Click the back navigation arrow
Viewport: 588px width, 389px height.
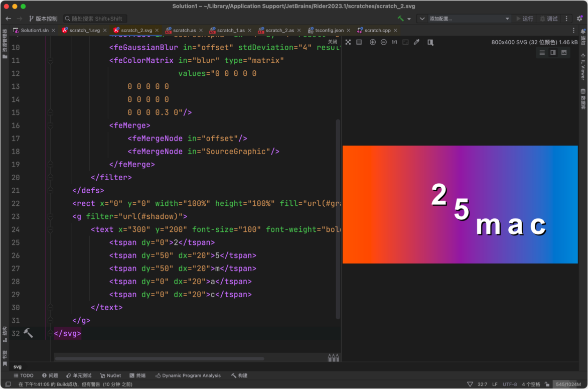pyautogui.click(x=8, y=19)
